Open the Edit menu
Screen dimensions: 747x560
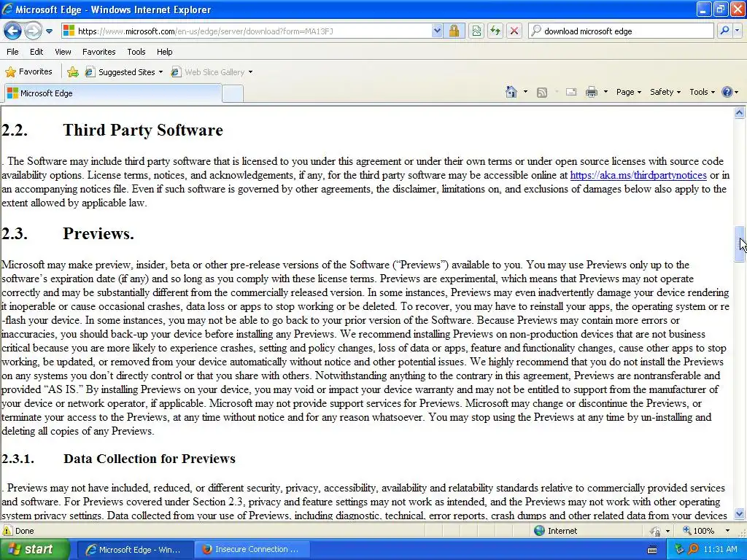tap(36, 52)
